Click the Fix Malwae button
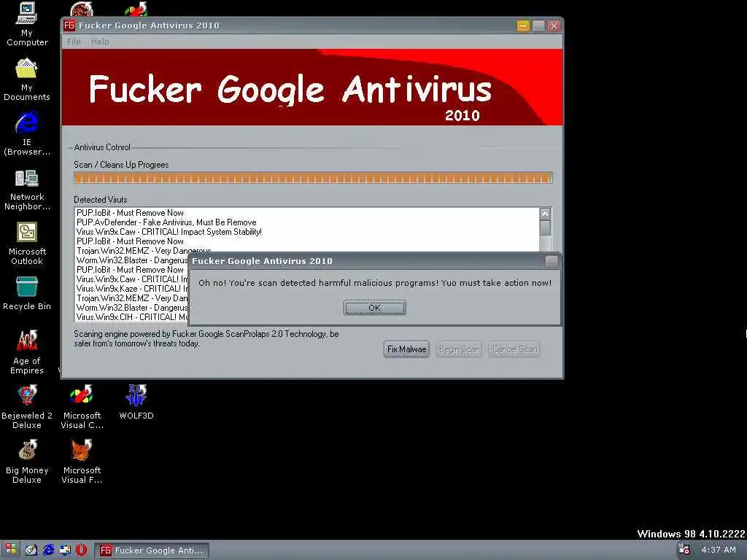The height and width of the screenshot is (560, 747). pos(406,349)
